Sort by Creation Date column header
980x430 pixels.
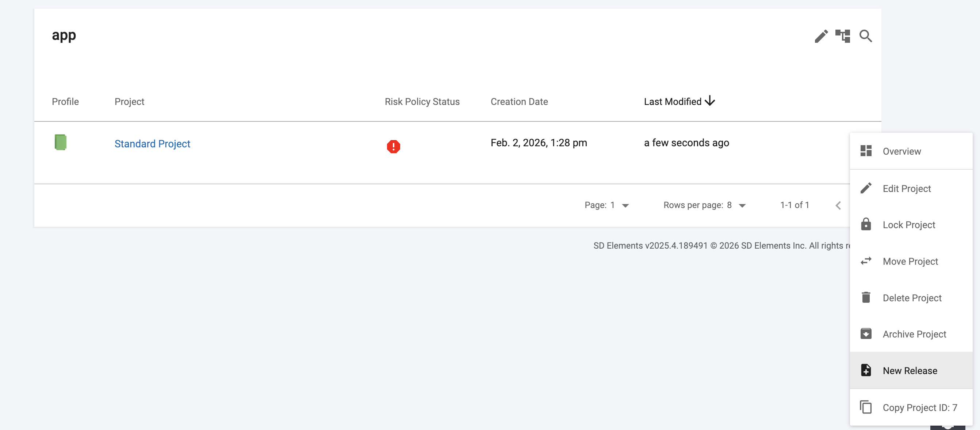tap(519, 102)
